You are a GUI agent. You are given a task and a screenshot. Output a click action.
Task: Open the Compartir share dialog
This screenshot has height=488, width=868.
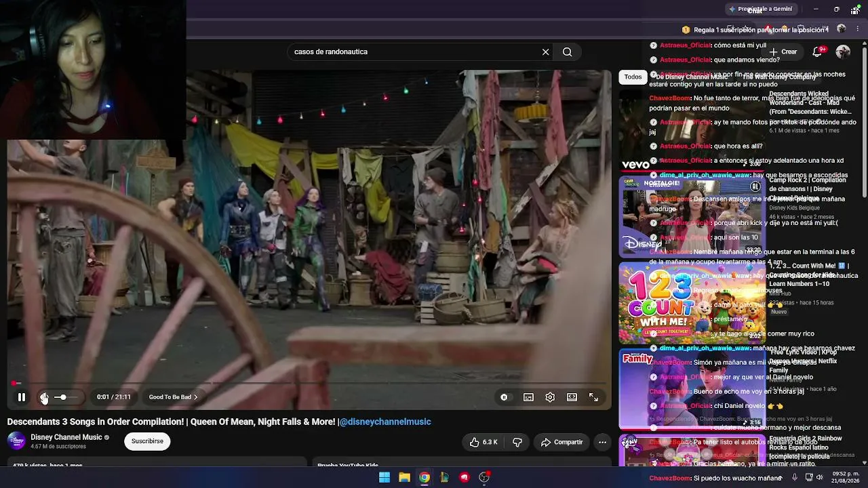point(561,442)
